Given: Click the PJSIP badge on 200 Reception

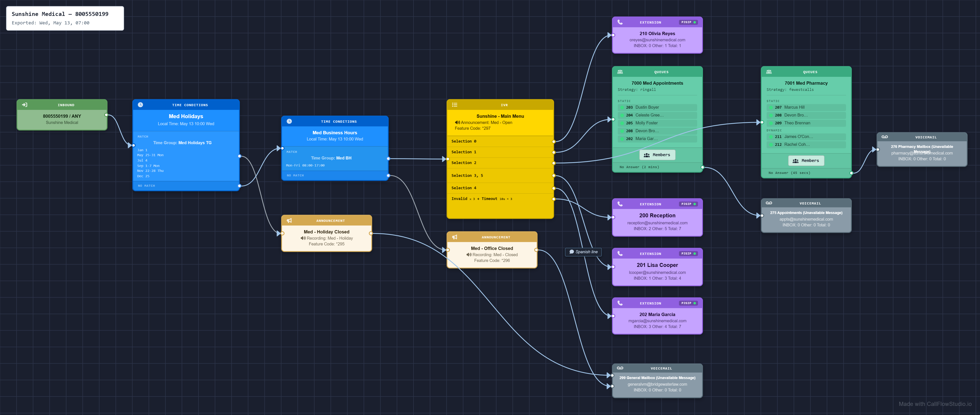Looking at the screenshot, I should click(688, 204).
